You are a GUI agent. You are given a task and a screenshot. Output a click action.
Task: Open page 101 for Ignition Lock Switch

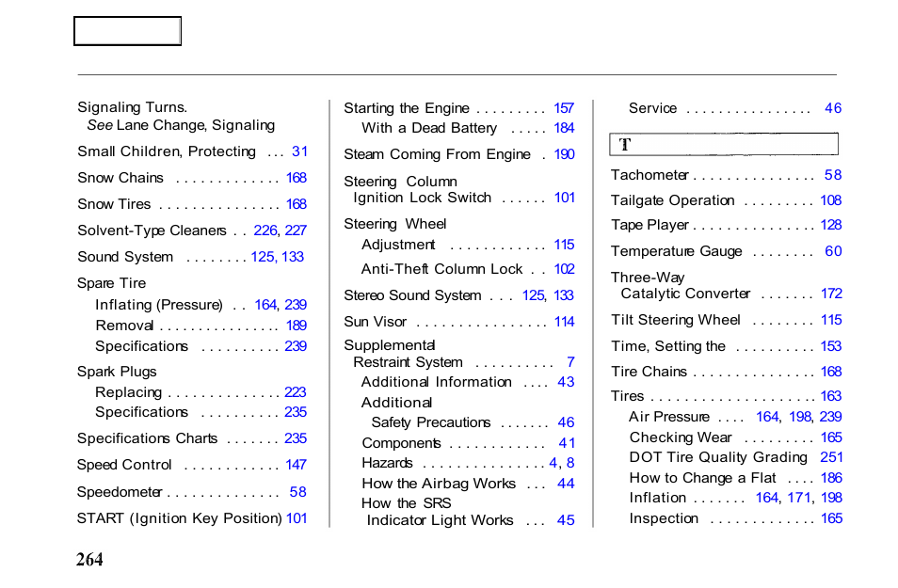click(564, 198)
